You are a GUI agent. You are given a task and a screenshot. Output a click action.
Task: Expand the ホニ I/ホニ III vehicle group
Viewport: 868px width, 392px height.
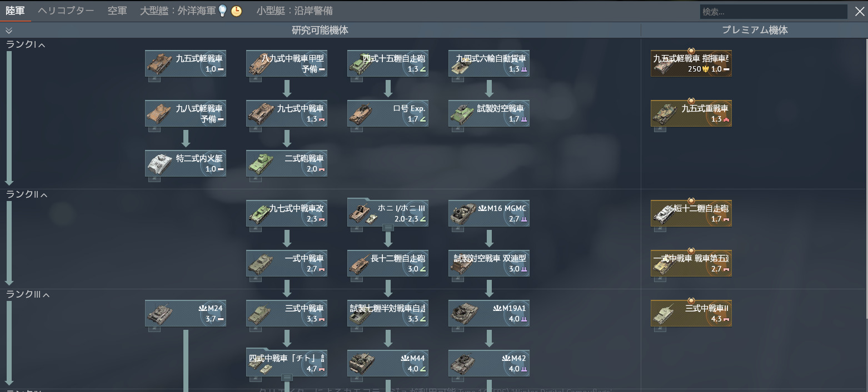point(388,228)
